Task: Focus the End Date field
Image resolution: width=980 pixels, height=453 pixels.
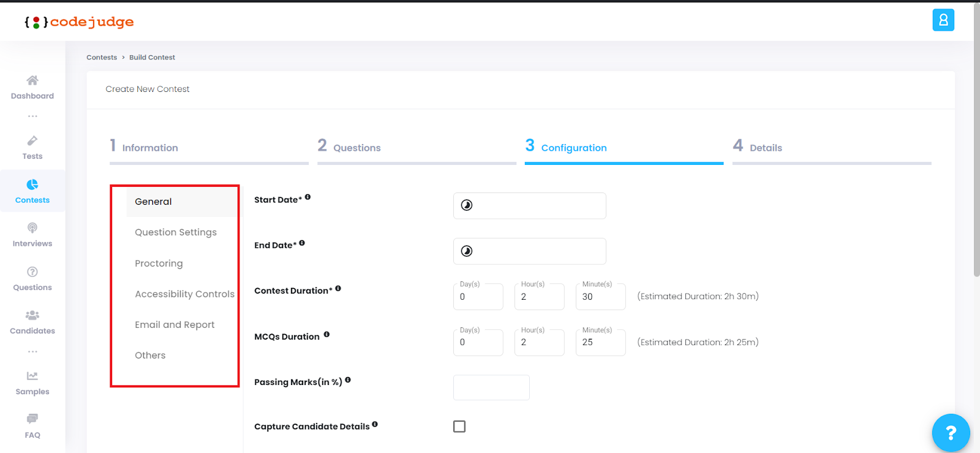Action: [x=530, y=251]
